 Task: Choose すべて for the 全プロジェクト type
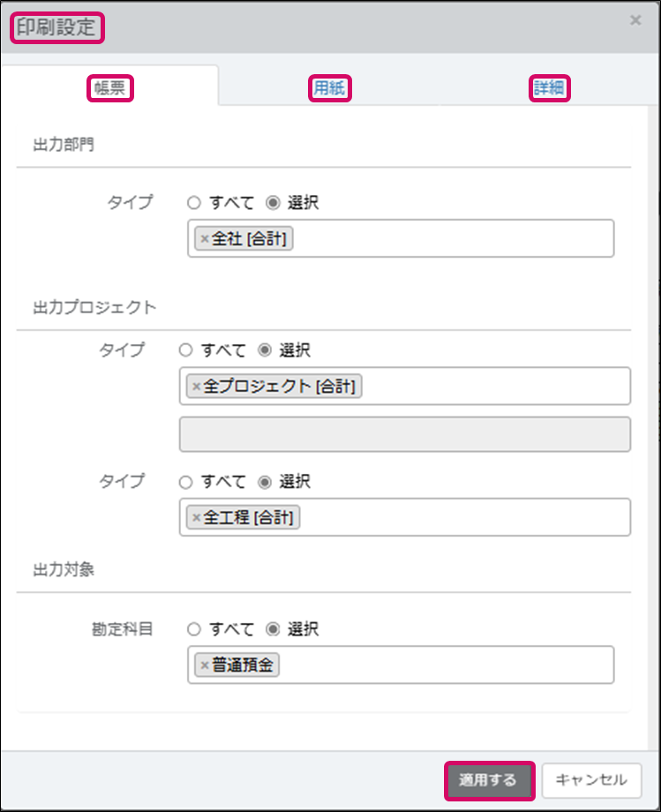(185, 350)
